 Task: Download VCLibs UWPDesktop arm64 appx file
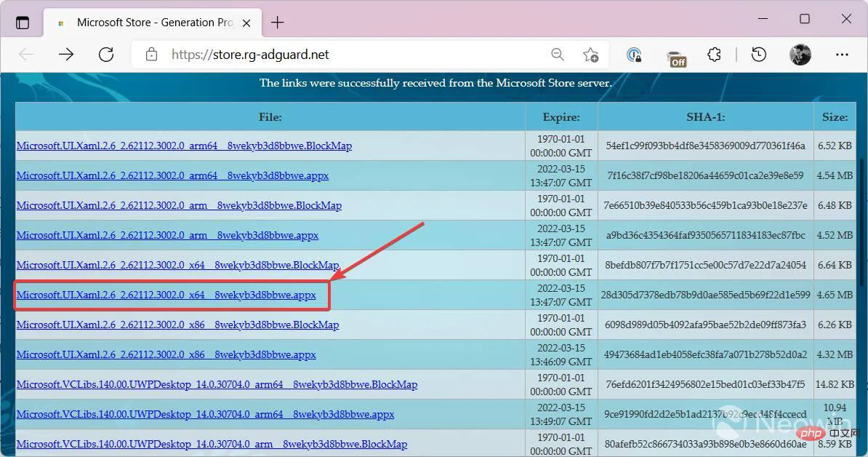click(x=205, y=414)
